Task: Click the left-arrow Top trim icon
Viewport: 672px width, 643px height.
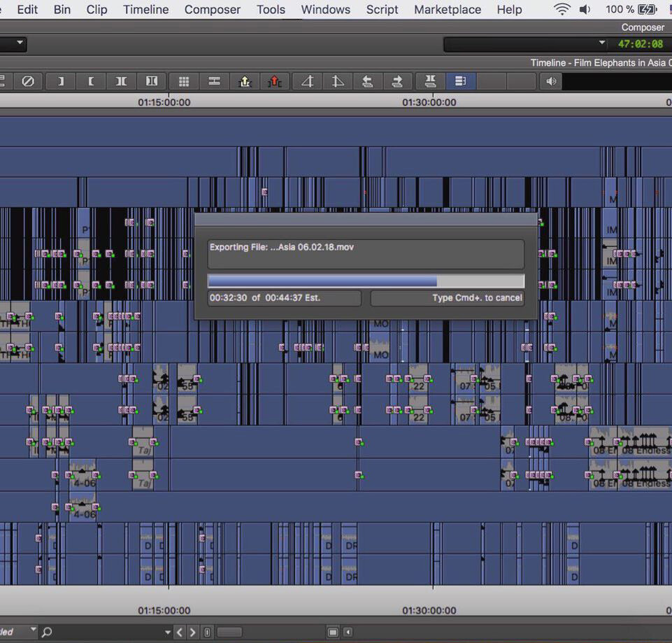Action: (368, 81)
